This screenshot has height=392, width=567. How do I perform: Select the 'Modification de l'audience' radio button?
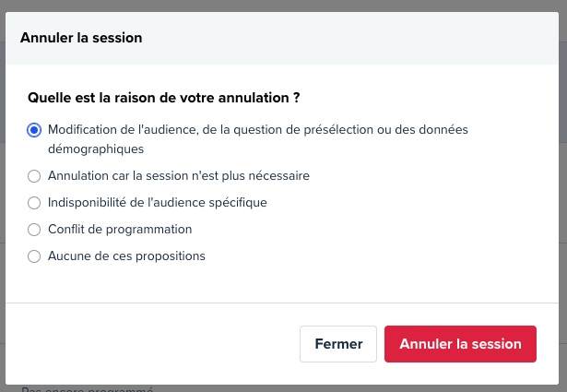pos(34,130)
